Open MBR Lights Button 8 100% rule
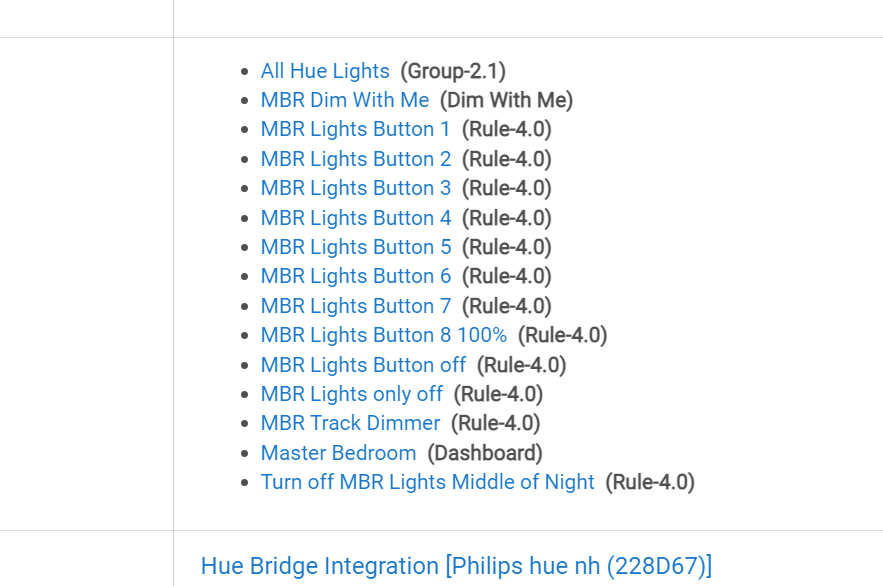 [383, 335]
